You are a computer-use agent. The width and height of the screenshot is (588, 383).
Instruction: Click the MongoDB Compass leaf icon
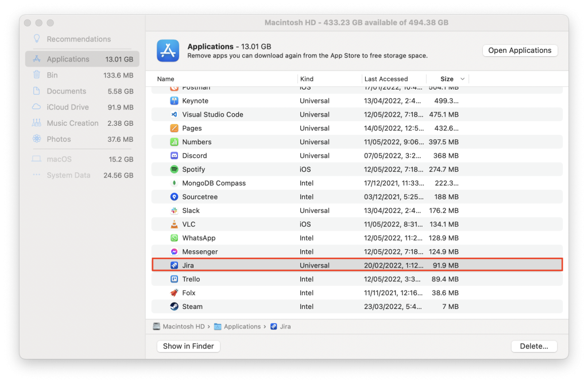pyautogui.click(x=174, y=183)
